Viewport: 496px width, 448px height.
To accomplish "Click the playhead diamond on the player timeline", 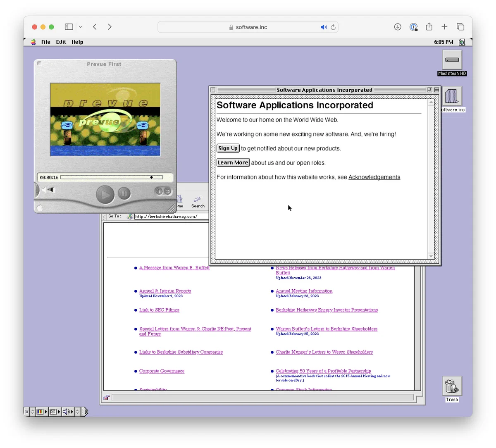I will pyautogui.click(x=151, y=177).
